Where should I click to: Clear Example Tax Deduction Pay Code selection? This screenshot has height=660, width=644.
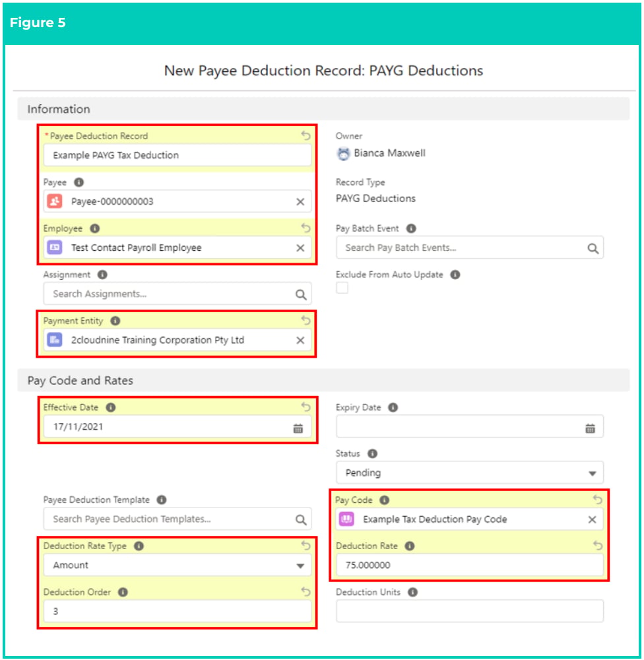click(593, 520)
